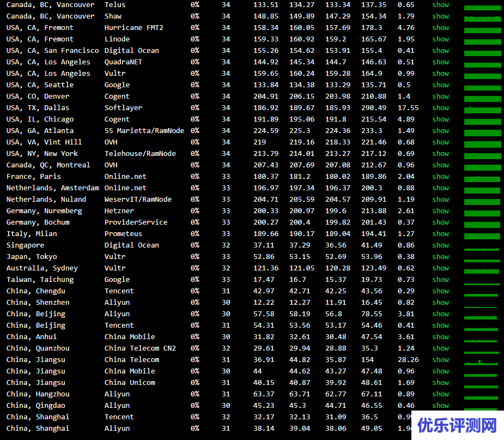Viewport: 504px width, 440px height.
Task: Click latency graph for Shaw Vancouver
Action: pyautogui.click(x=482, y=17)
